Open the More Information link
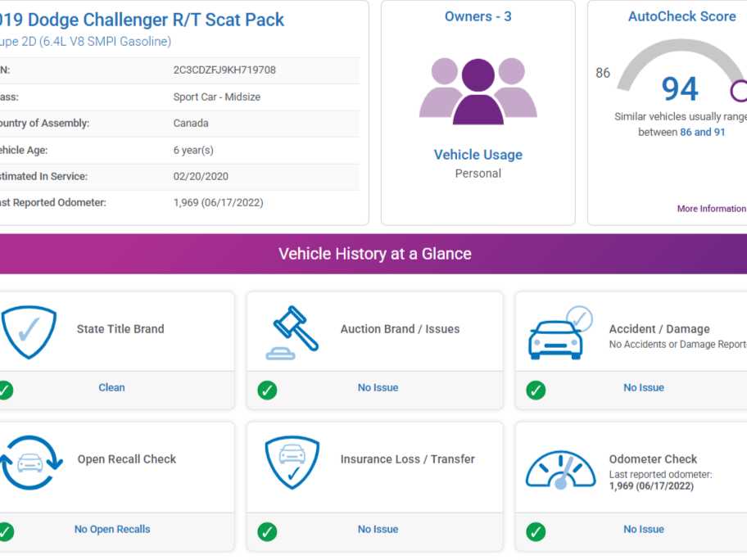The width and height of the screenshot is (747, 560). click(712, 209)
